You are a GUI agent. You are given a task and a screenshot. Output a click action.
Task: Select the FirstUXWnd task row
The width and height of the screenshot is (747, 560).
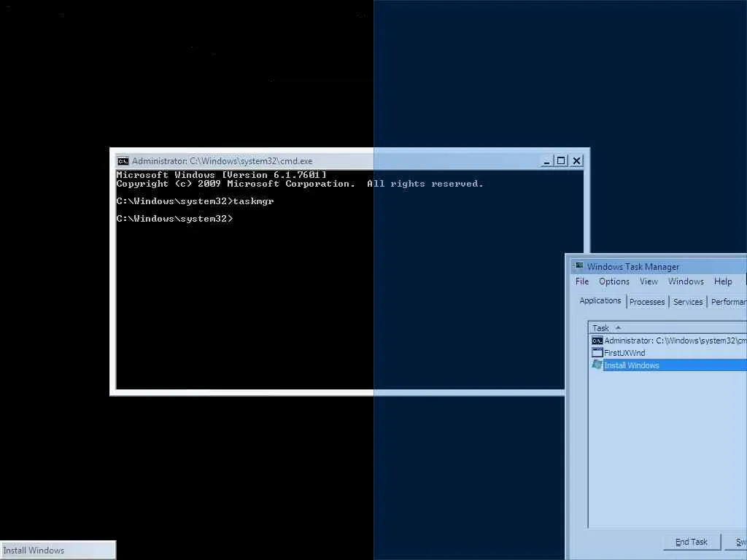668,353
